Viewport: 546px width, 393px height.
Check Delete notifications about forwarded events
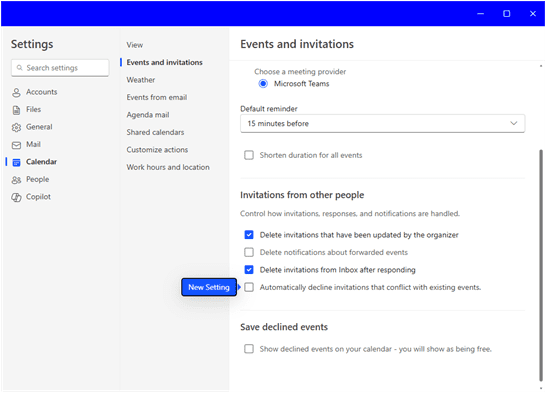(x=249, y=252)
